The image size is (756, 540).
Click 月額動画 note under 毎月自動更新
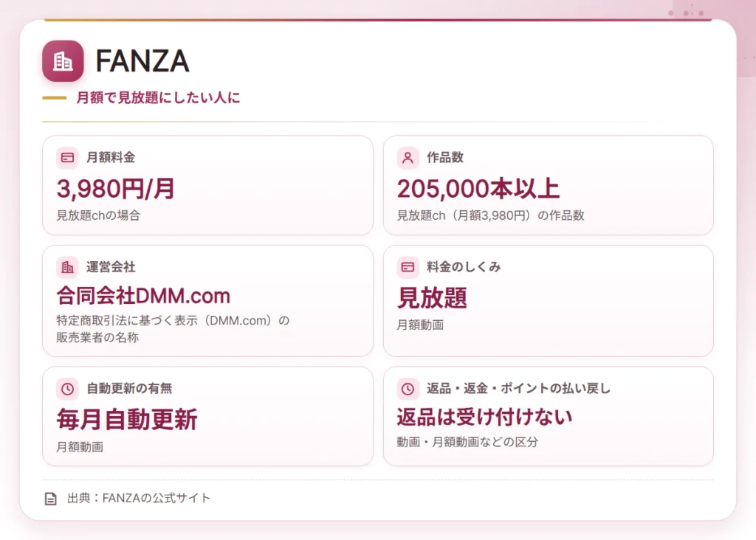(x=80, y=447)
